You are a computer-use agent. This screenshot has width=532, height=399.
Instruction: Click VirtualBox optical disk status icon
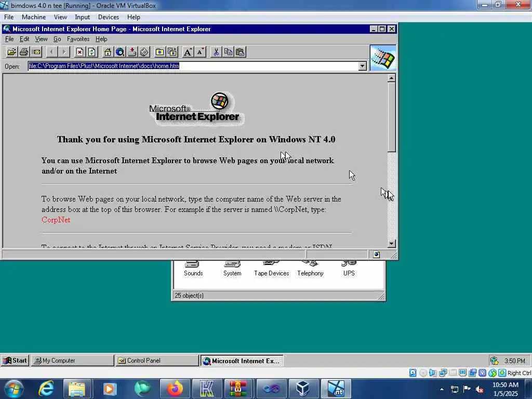(423, 373)
